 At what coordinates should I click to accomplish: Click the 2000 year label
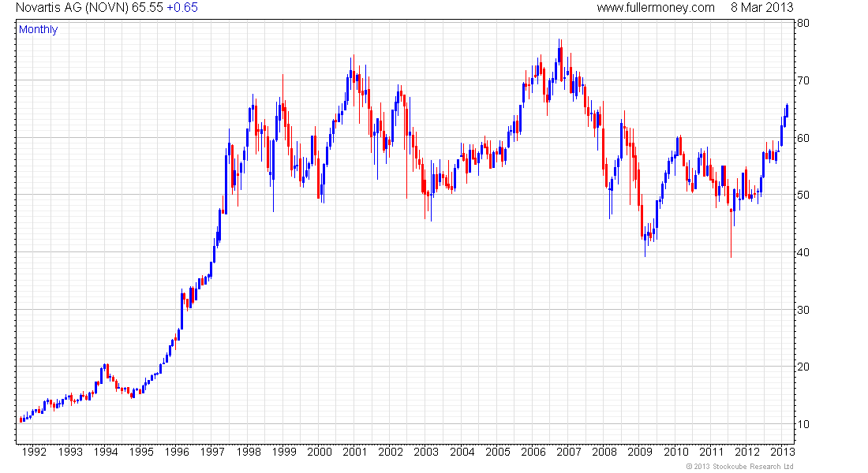(x=320, y=452)
